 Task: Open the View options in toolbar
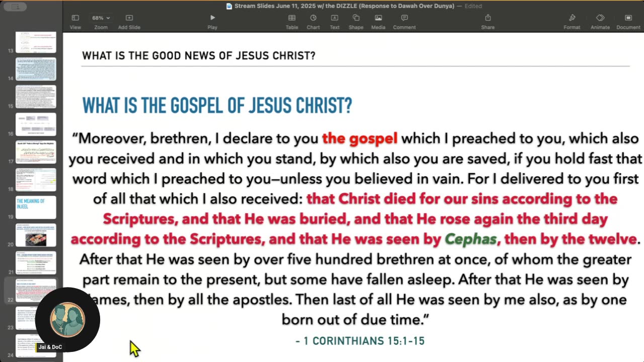(x=75, y=22)
